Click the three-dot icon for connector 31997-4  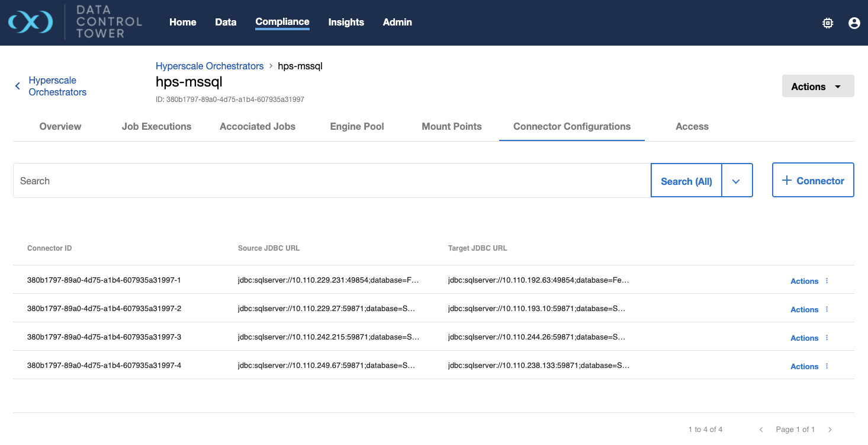point(827,366)
